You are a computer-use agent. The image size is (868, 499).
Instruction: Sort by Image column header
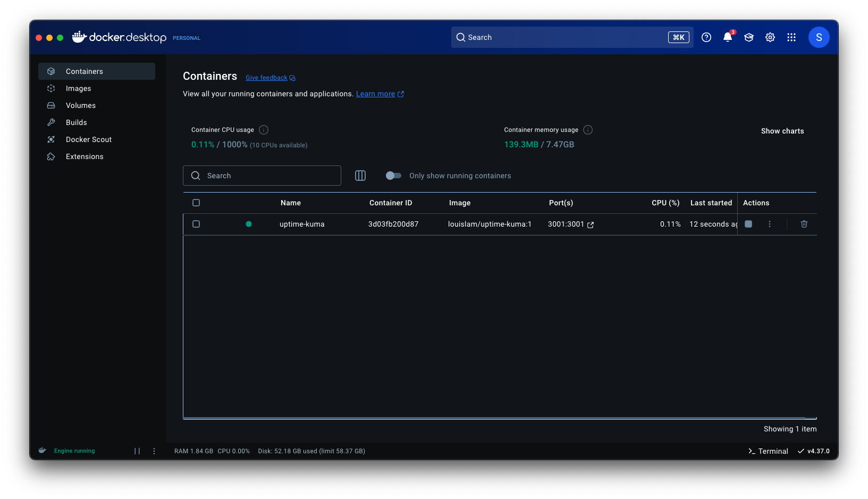[460, 203]
